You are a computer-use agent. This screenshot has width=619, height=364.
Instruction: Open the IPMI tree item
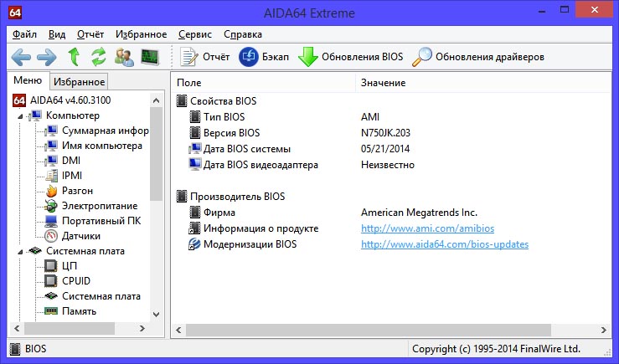pyautogui.click(x=64, y=176)
